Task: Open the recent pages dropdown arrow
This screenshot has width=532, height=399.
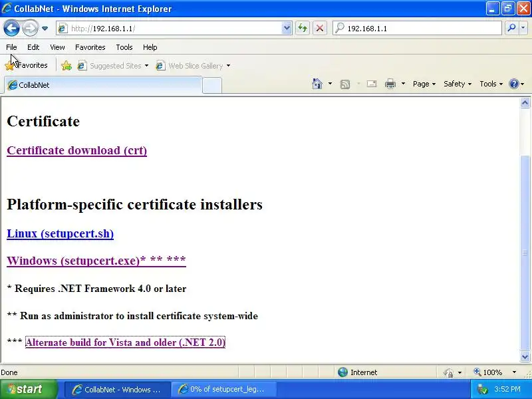Action: tap(45, 29)
